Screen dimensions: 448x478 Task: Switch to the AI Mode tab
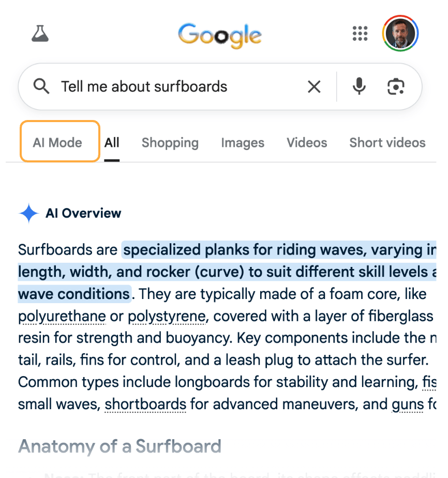[57, 143]
